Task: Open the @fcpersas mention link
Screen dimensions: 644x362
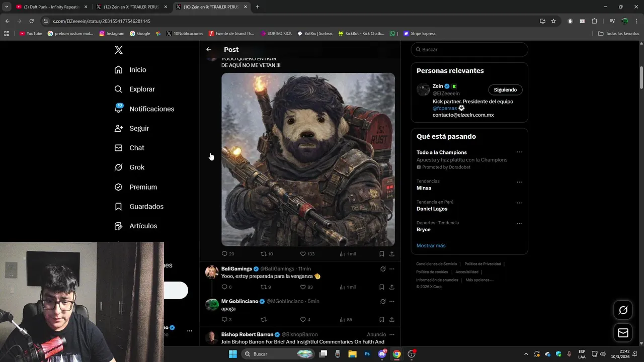Action: tap(445, 108)
